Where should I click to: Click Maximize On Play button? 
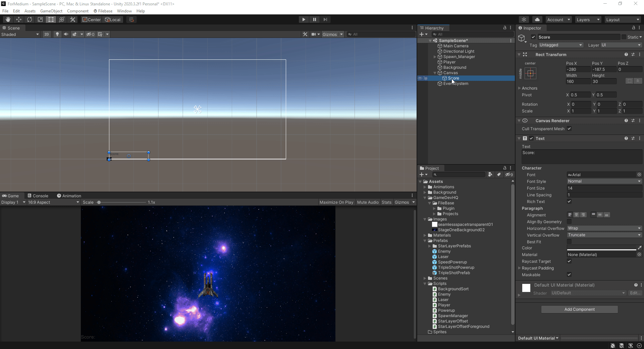(336, 202)
